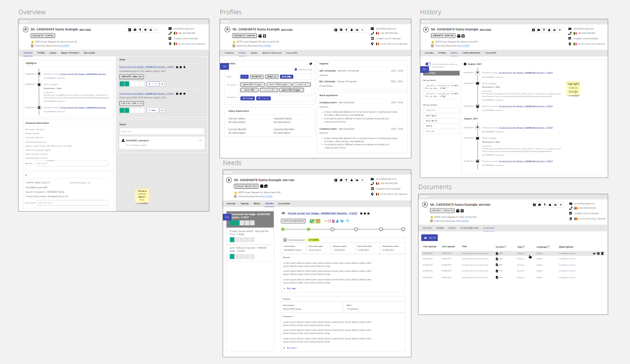630x364 pixels.
Task: Click the phone icon in History header
Action: (x=570, y=33)
